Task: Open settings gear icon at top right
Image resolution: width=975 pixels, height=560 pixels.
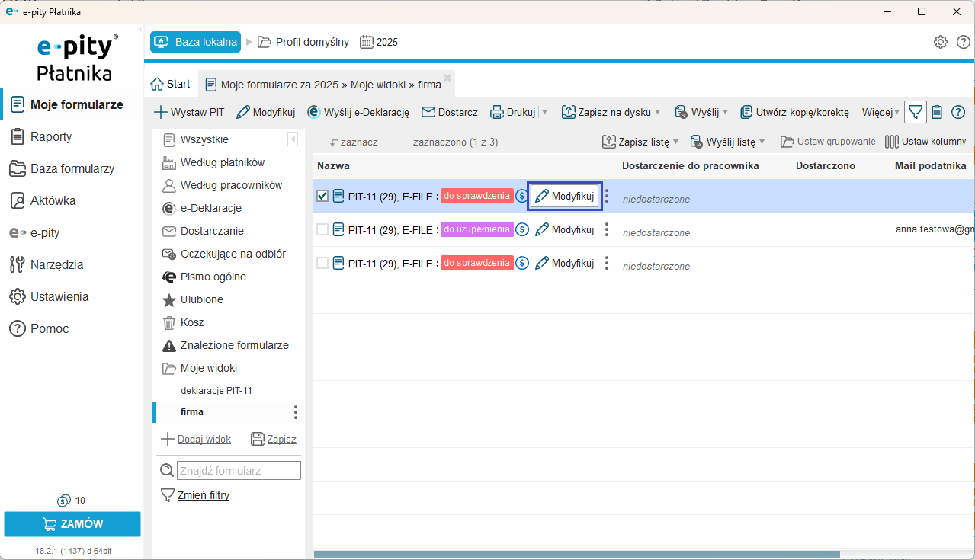Action: click(941, 42)
